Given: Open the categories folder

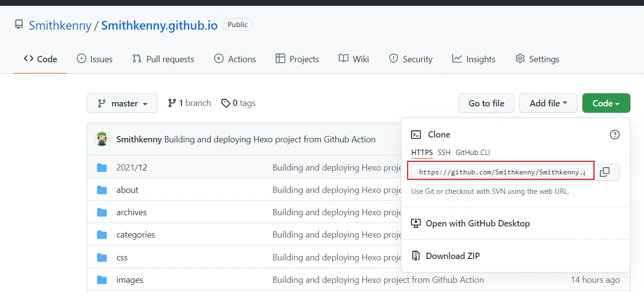Looking at the screenshot, I should click(136, 234).
